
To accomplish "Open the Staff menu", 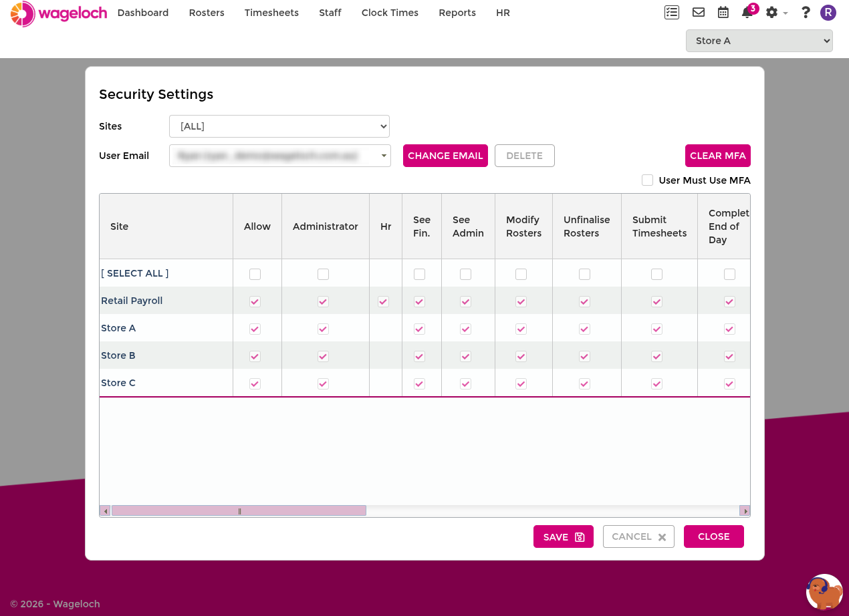I will click(x=330, y=13).
